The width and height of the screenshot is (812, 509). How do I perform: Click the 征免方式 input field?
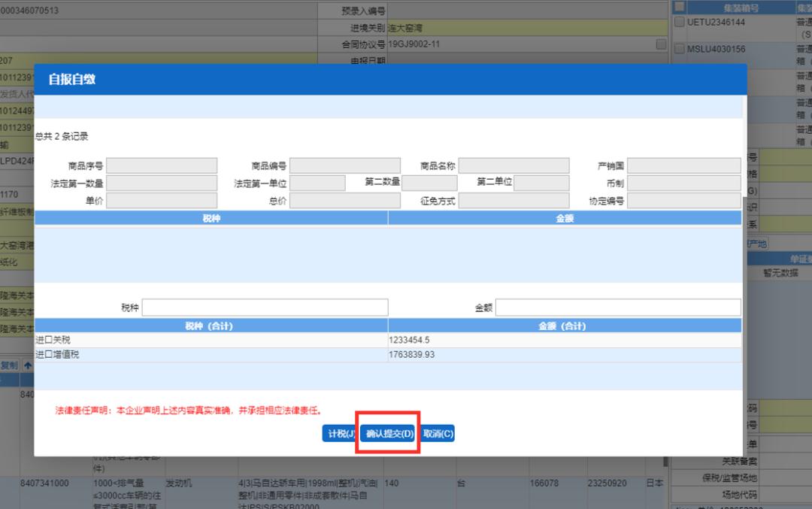coord(514,200)
